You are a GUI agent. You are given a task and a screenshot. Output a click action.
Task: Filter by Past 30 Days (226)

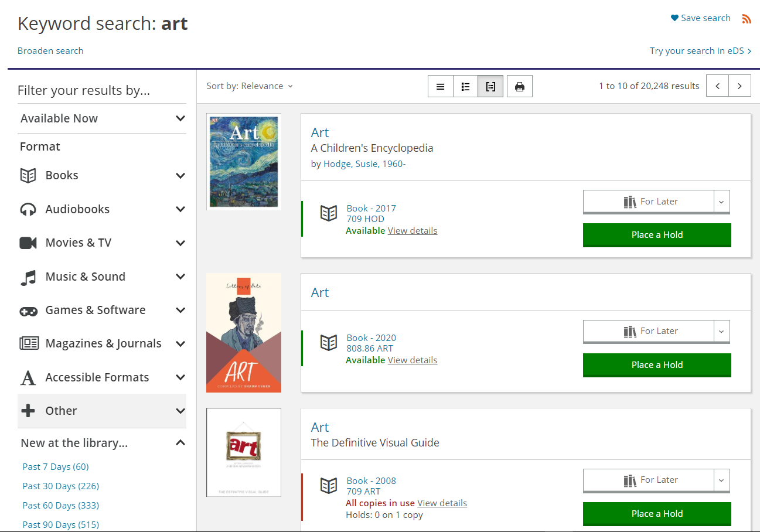point(60,486)
